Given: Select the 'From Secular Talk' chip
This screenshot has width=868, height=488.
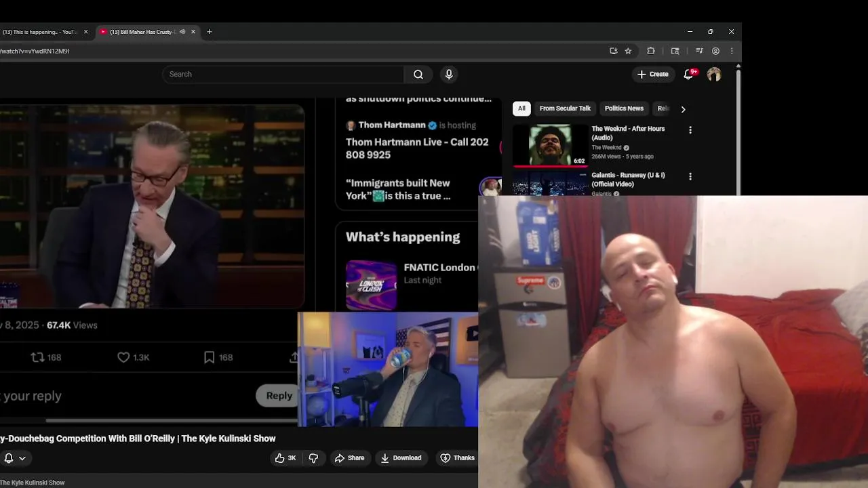Looking at the screenshot, I should 565,108.
